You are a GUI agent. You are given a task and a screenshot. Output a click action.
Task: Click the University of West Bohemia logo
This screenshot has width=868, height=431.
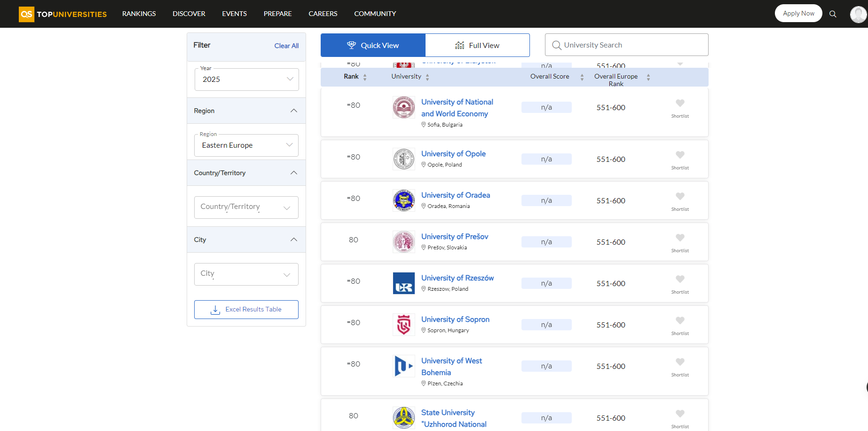tap(404, 366)
